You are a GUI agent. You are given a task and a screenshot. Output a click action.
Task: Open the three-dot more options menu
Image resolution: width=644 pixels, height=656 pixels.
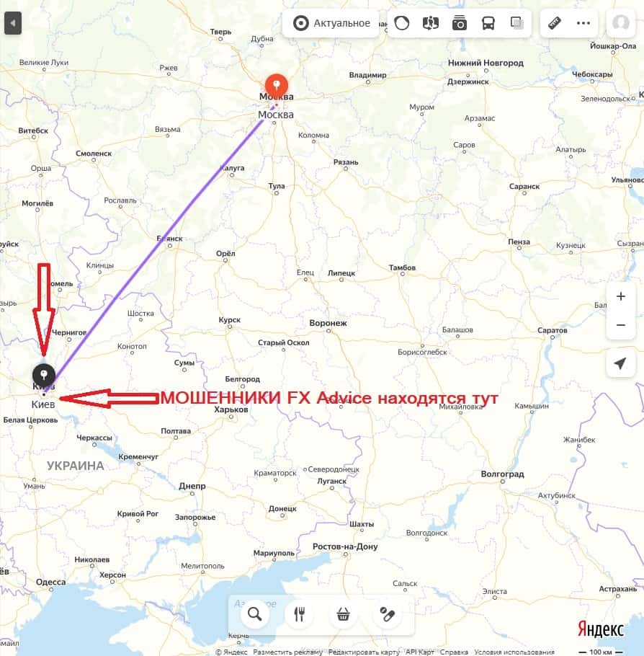[583, 23]
